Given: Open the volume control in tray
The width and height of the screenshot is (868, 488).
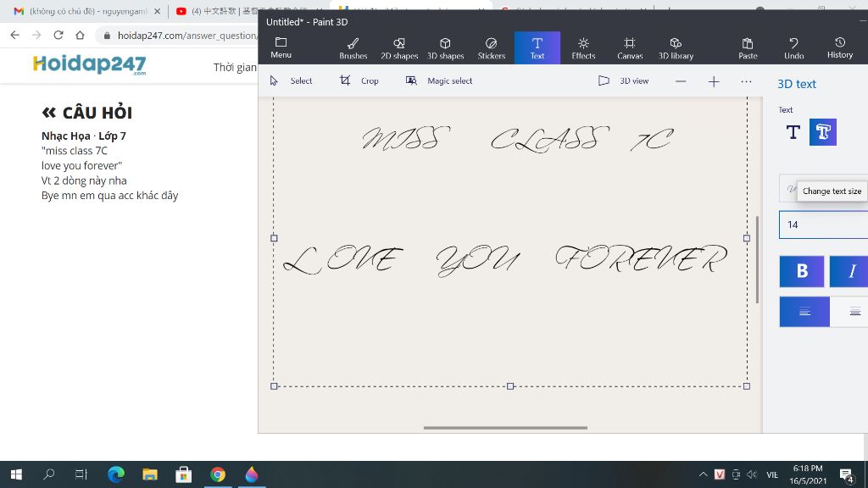Looking at the screenshot, I should coord(752,474).
